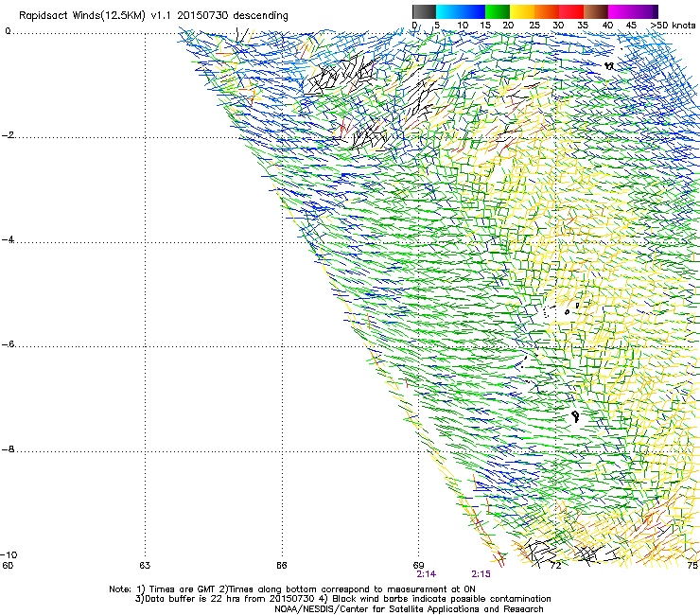Click the longitude axis label "72"
The image size is (700, 615).
pos(555,566)
